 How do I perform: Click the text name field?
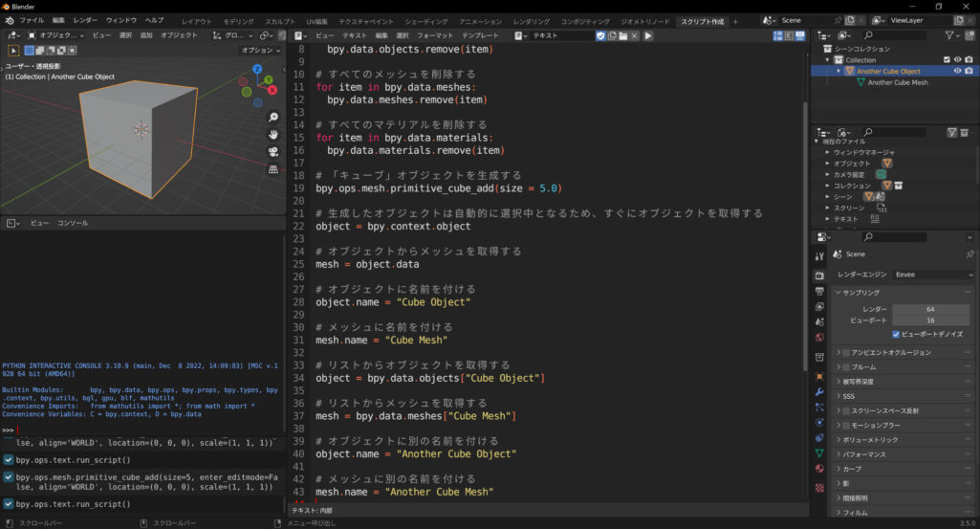coord(562,35)
